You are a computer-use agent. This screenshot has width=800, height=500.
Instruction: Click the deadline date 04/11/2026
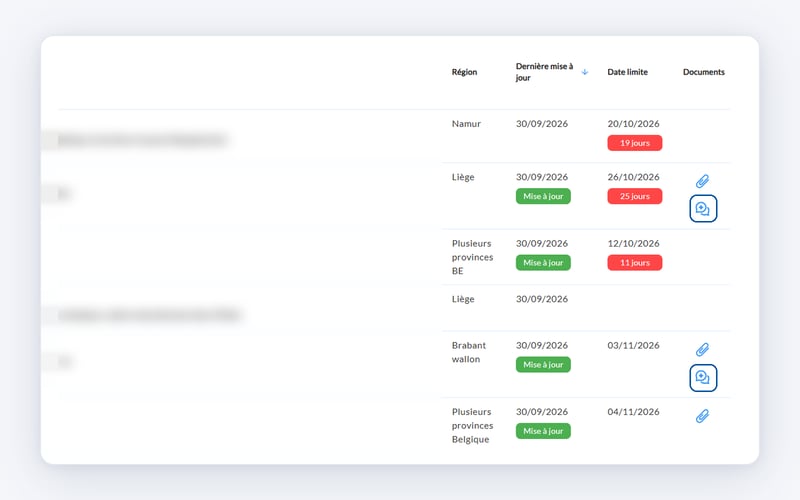[633, 412]
